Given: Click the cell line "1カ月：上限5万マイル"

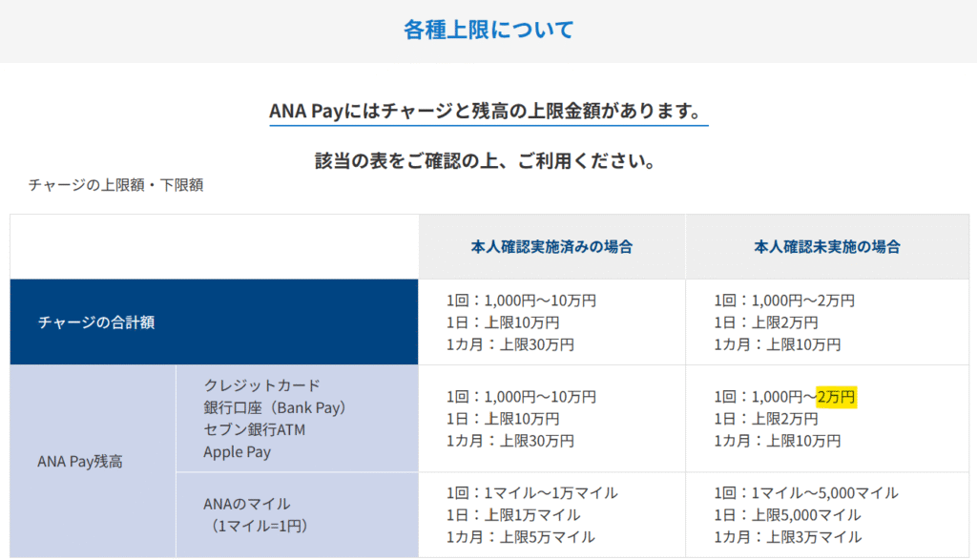Looking at the screenshot, I should click(520, 537).
